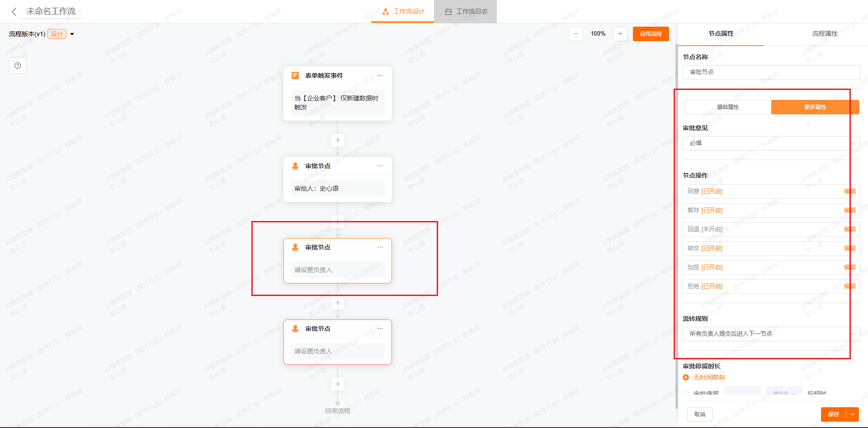Open more options on 史心语 approval node
The height and width of the screenshot is (428, 868).
point(380,166)
